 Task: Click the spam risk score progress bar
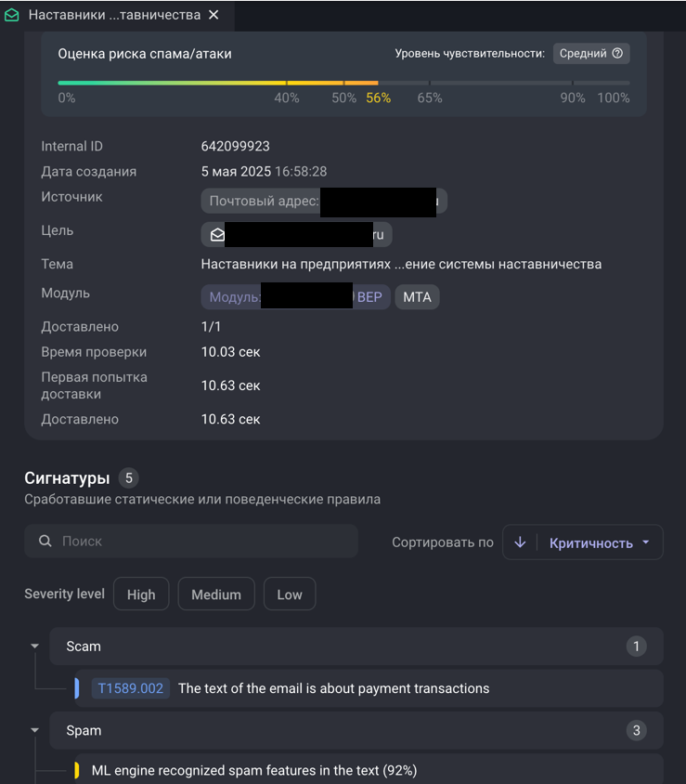(343, 83)
